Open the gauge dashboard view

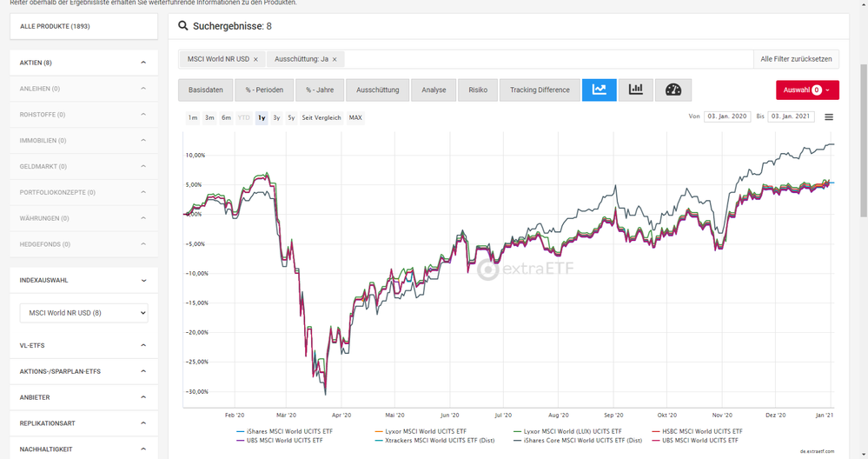point(673,90)
